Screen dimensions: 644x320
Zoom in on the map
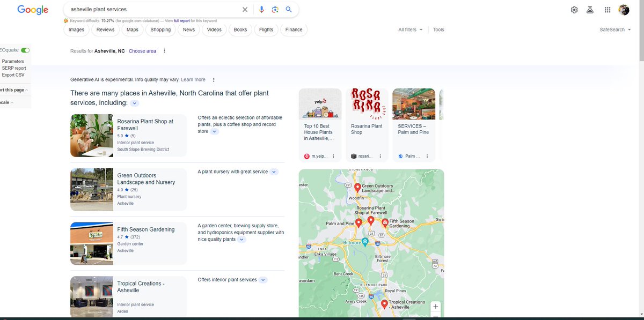click(x=436, y=307)
